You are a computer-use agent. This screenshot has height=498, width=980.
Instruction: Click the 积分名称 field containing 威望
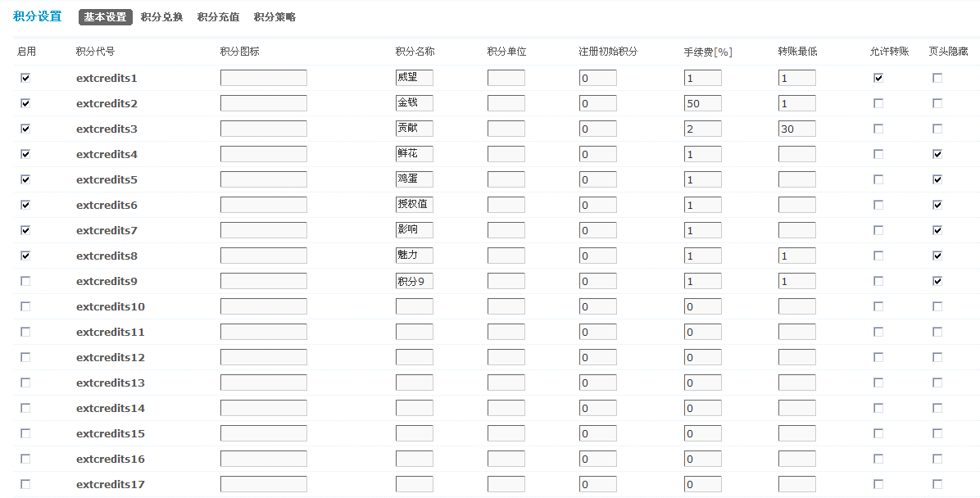pos(414,77)
